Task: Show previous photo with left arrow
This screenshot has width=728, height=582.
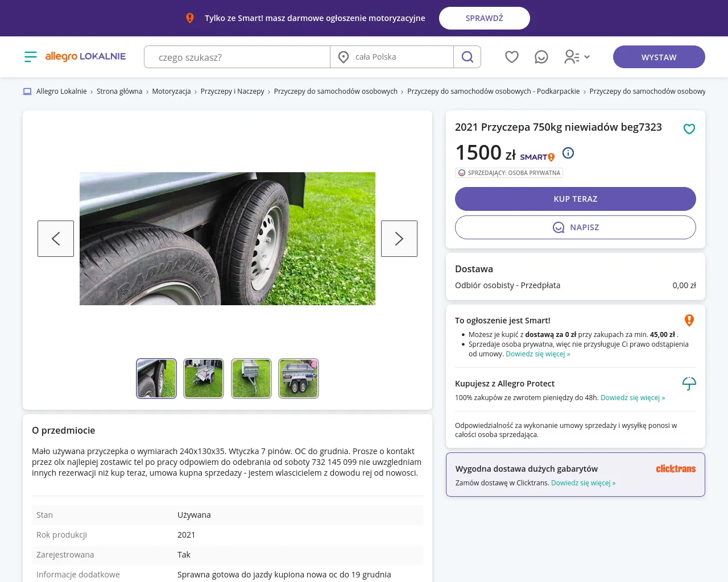Action: tap(56, 239)
